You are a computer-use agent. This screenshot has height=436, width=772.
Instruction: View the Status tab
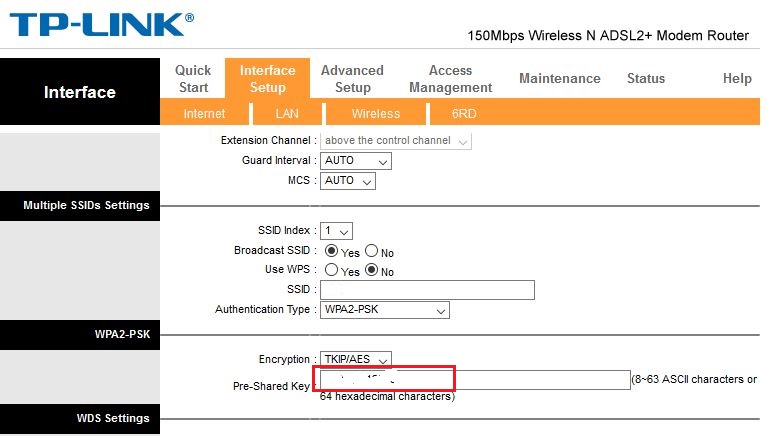pos(645,78)
